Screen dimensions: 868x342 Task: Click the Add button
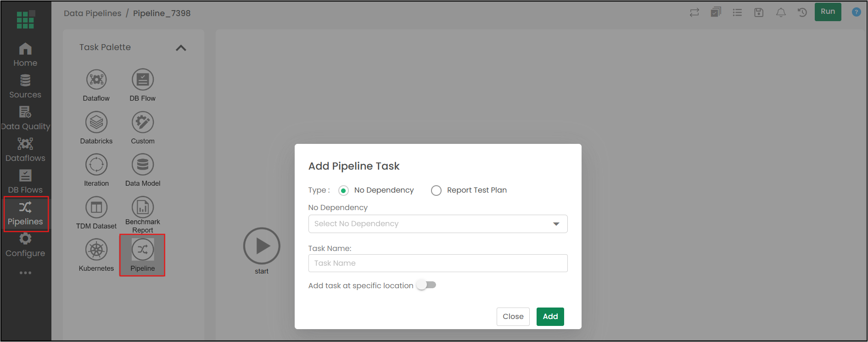550,317
